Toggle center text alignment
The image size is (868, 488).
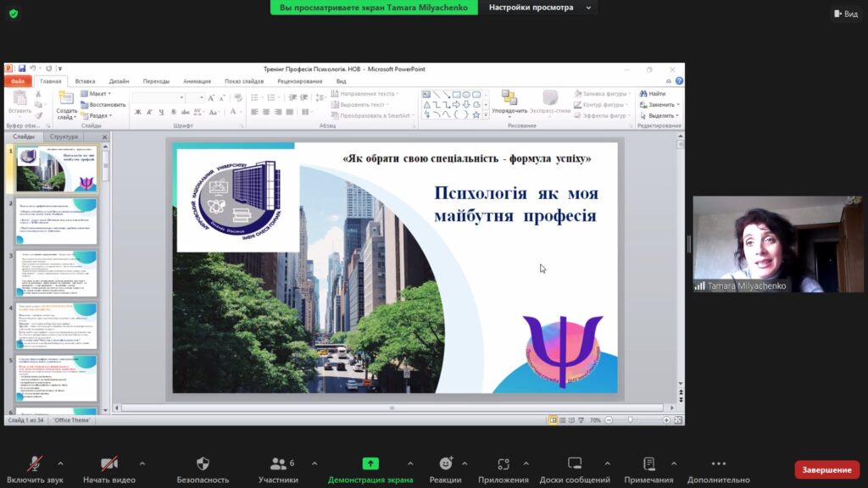pos(266,112)
